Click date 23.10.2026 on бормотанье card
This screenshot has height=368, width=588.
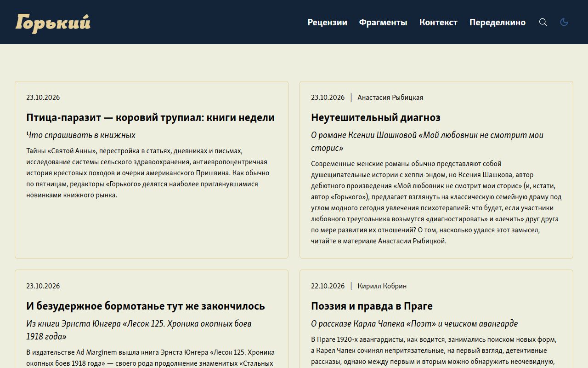[x=43, y=286]
